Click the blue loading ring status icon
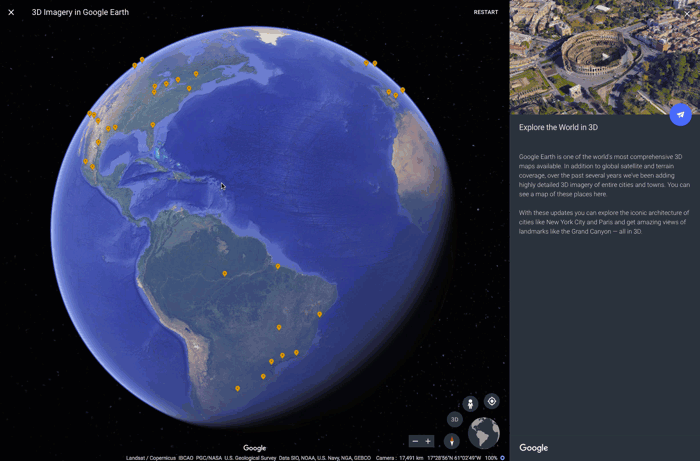 [x=502, y=458]
